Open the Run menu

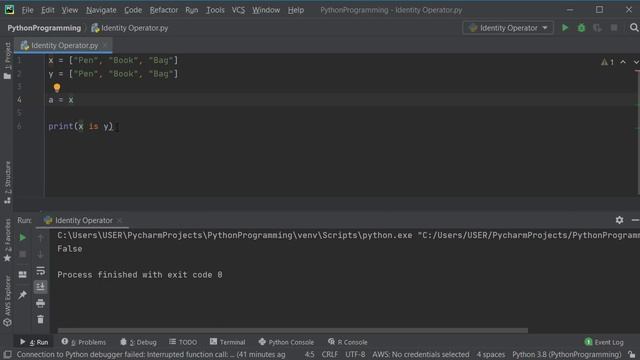tap(191, 10)
